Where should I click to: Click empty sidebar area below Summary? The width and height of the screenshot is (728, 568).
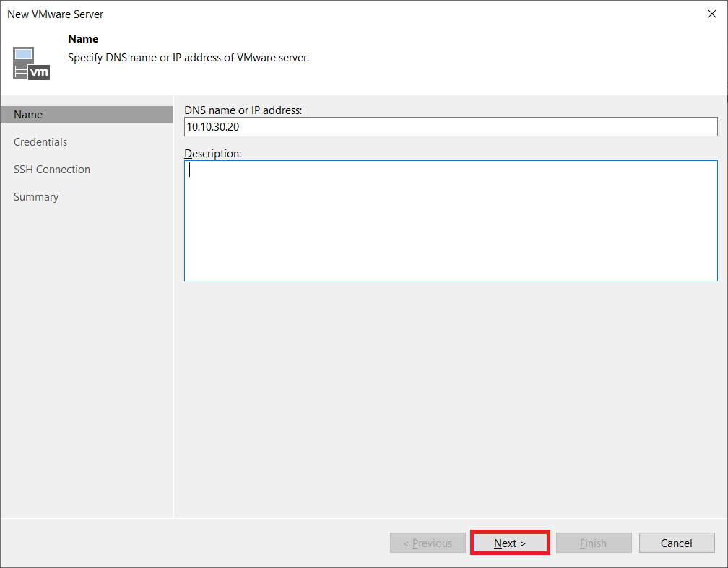coord(87,361)
